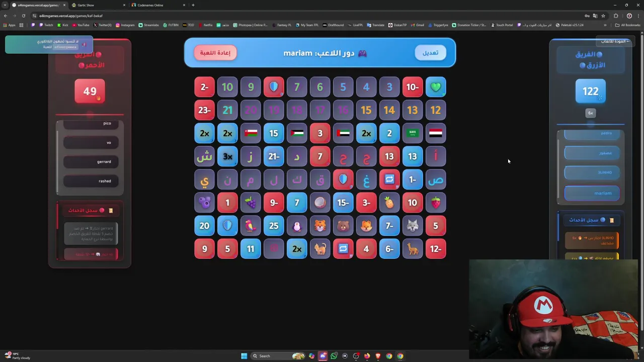The height and width of the screenshot is (362, 644).
Task: Pick the purple grapes tile
Action: point(251,203)
